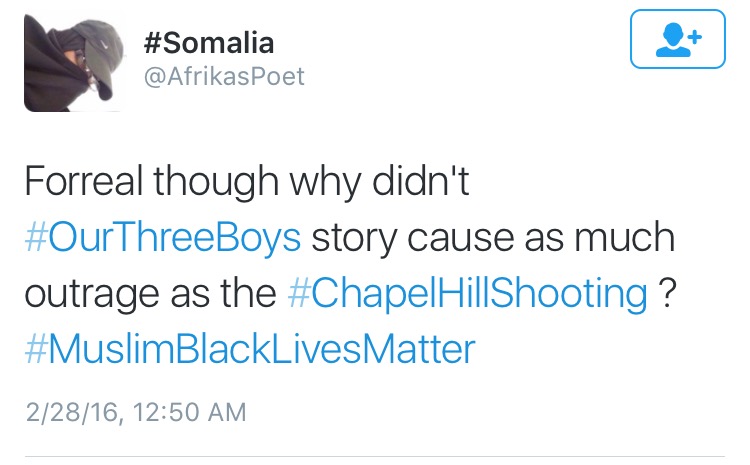Open the #OurThreeBoys hashtag

tap(162, 239)
